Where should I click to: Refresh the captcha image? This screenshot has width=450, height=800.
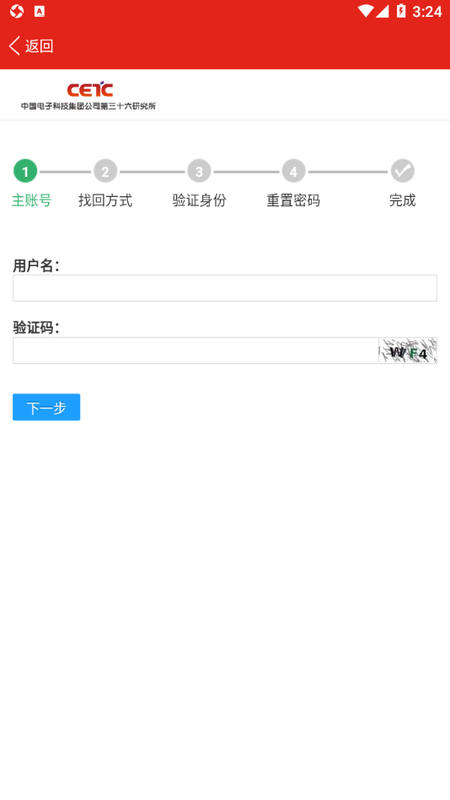click(408, 351)
